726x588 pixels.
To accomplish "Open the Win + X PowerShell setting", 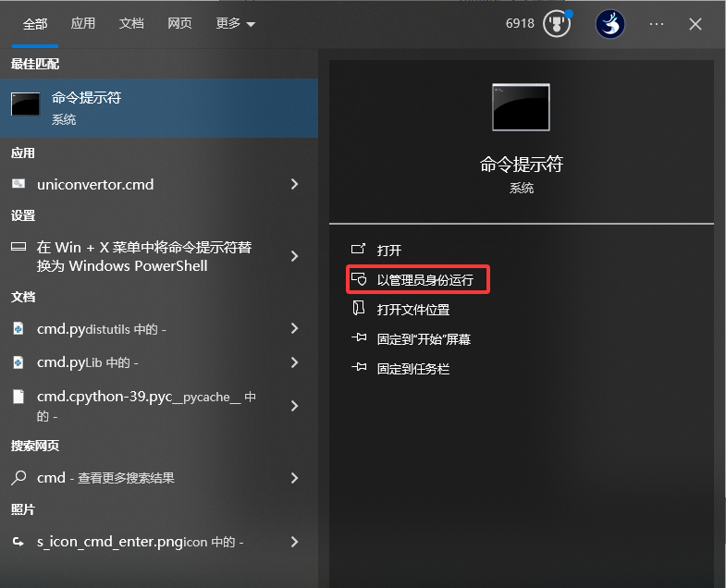I will (159, 256).
